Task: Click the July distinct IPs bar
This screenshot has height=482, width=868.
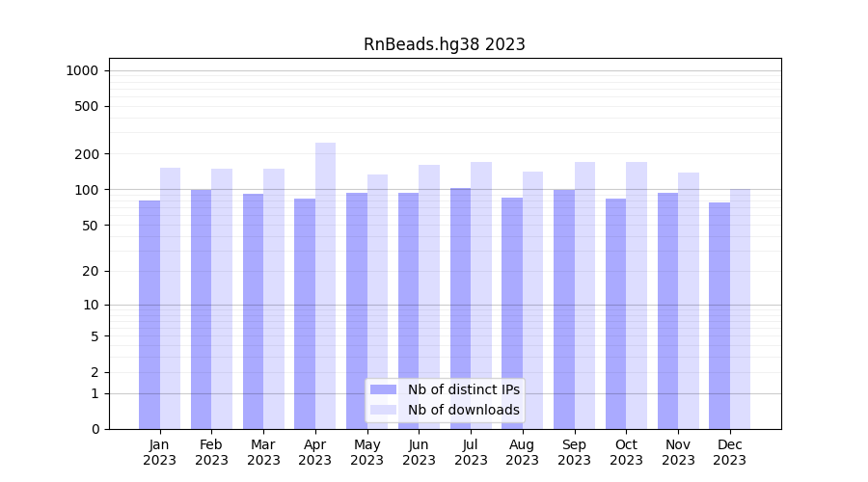Action: 460,308
